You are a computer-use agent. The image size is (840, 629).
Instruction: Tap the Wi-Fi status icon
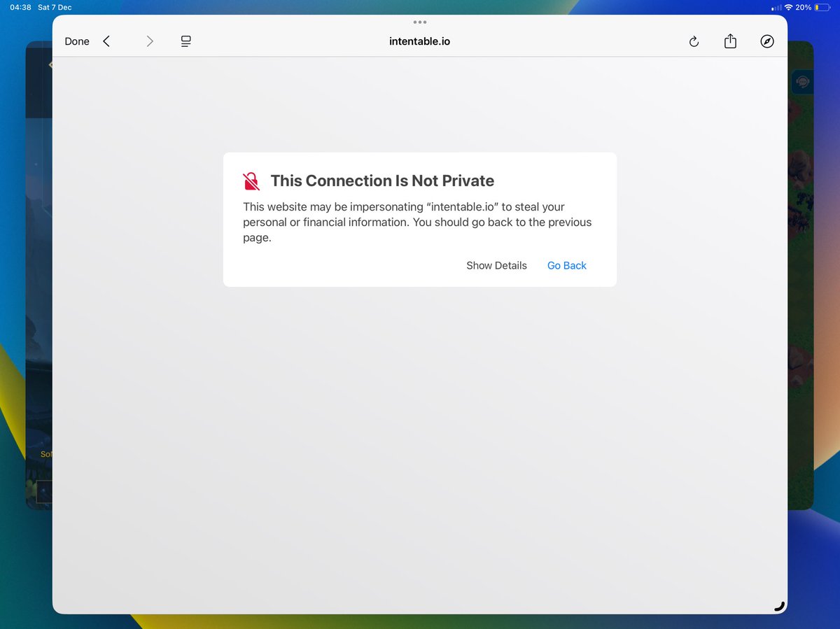pyautogui.click(x=788, y=7)
